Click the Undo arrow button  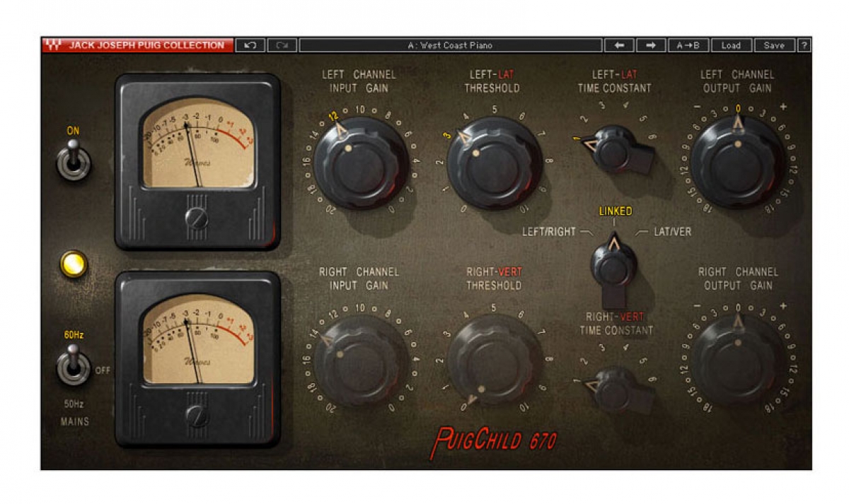250,45
